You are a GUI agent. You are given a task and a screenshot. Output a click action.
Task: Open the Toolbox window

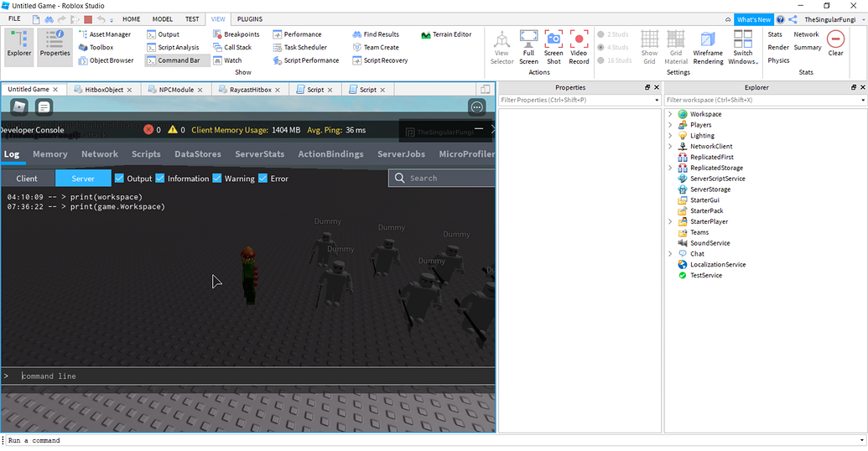tap(96, 48)
